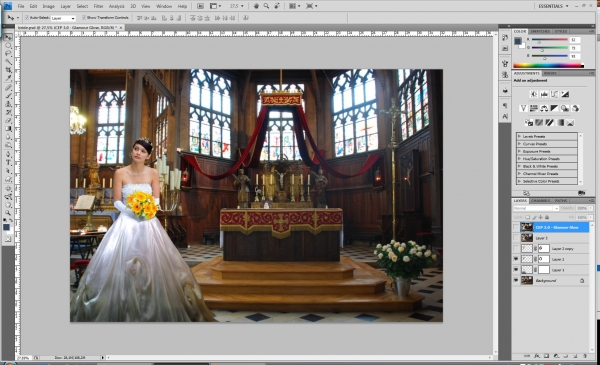600x365 pixels.
Task: Add a Brightness/Contrast adjustment
Action: pyautogui.click(x=533, y=94)
